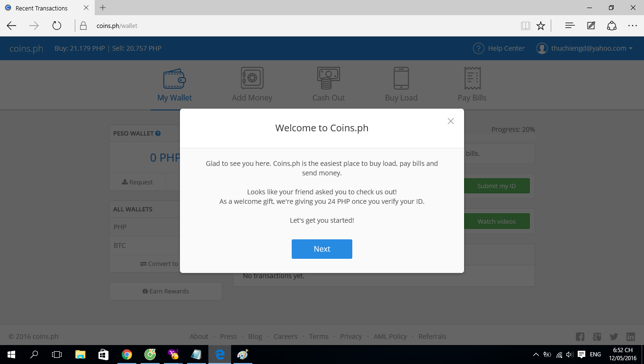Open the Action Center notifications icon
The width and height of the screenshot is (644, 364).
point(581,354)
